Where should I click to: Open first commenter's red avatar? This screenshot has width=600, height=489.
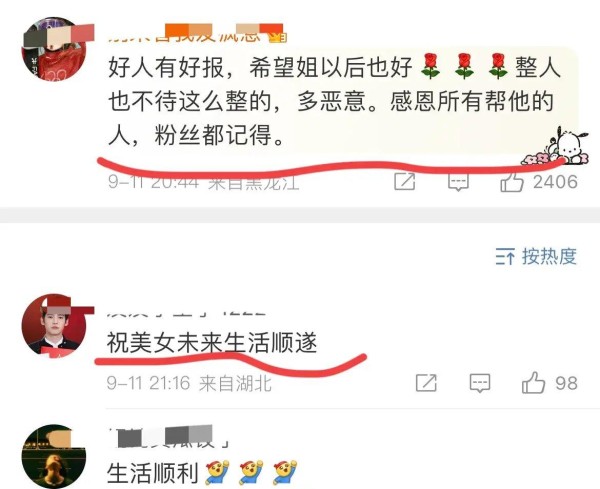(x=54, y=49)
